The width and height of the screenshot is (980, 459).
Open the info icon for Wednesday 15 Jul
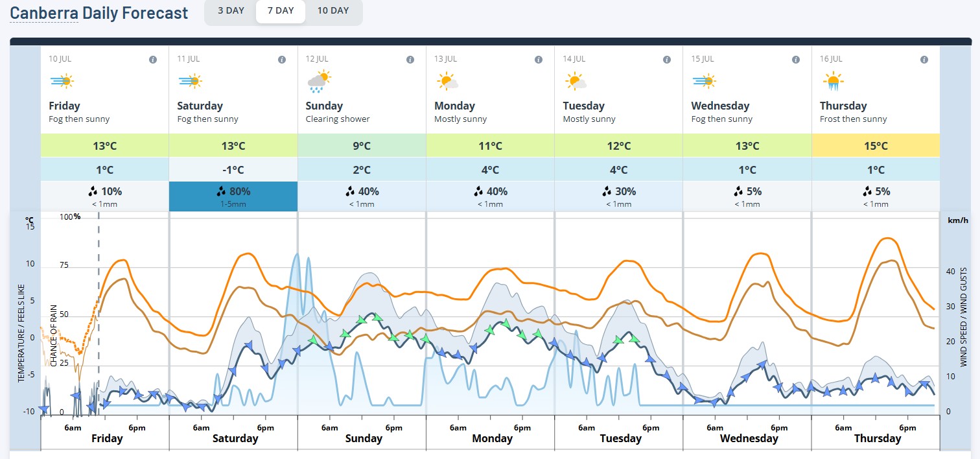click(x=796, y=60)
